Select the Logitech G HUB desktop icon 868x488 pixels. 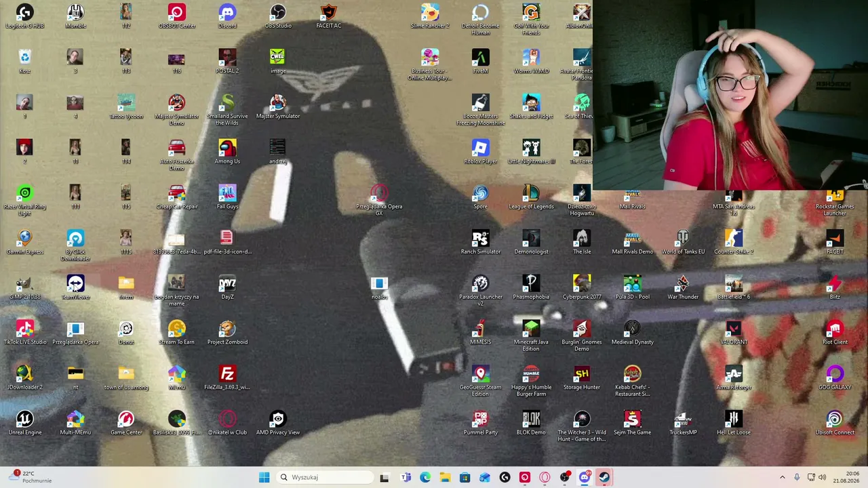(25, 16)
